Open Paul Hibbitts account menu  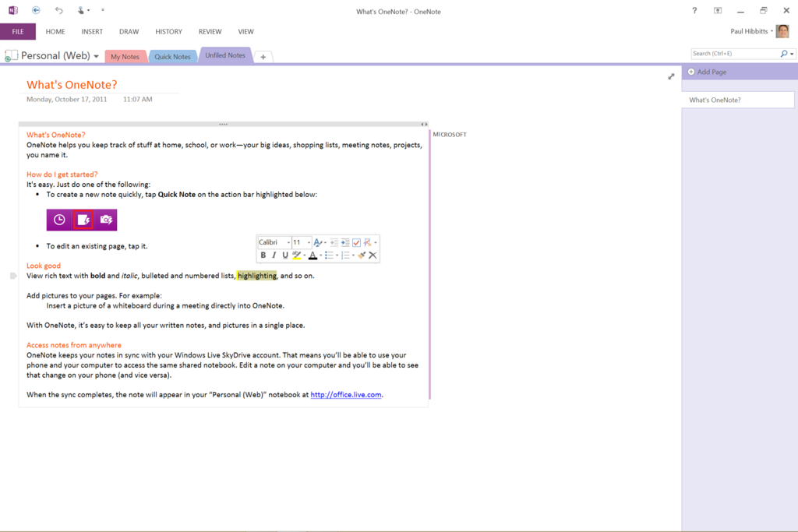752,31
